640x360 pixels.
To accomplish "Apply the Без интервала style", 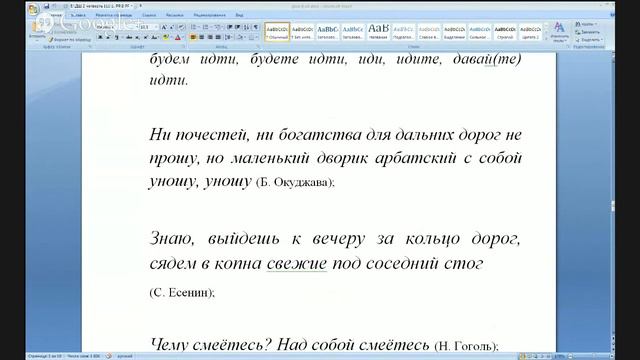I will click(302, 32).
